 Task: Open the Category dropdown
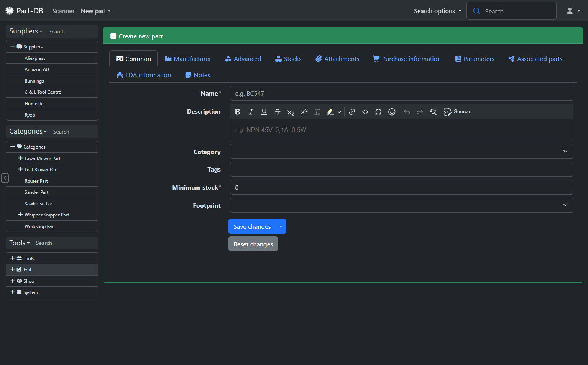tap(401, 151)
